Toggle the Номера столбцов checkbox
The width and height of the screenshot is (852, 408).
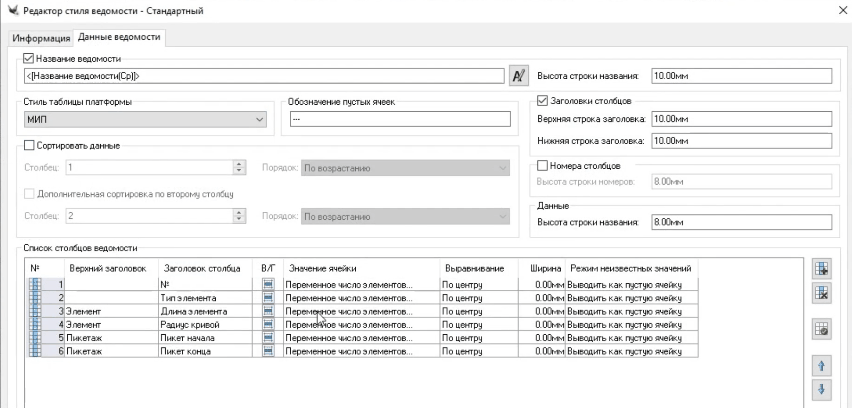544,164
